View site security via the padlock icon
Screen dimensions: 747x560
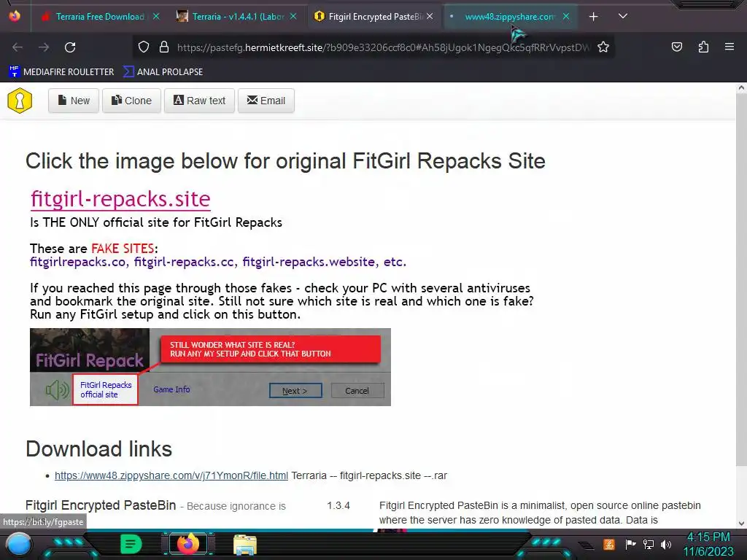coord(164,47)
